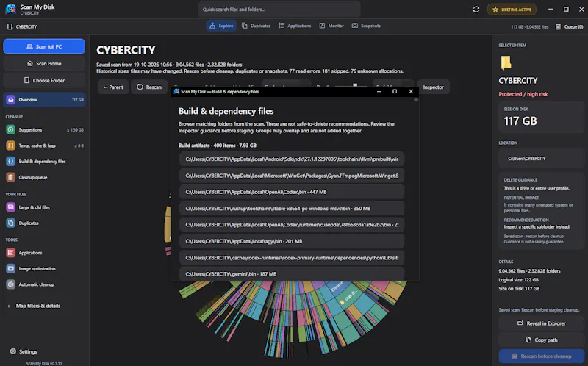588x366 pixels.
Task: Expand Map filters & details
Action: [35, 306]
